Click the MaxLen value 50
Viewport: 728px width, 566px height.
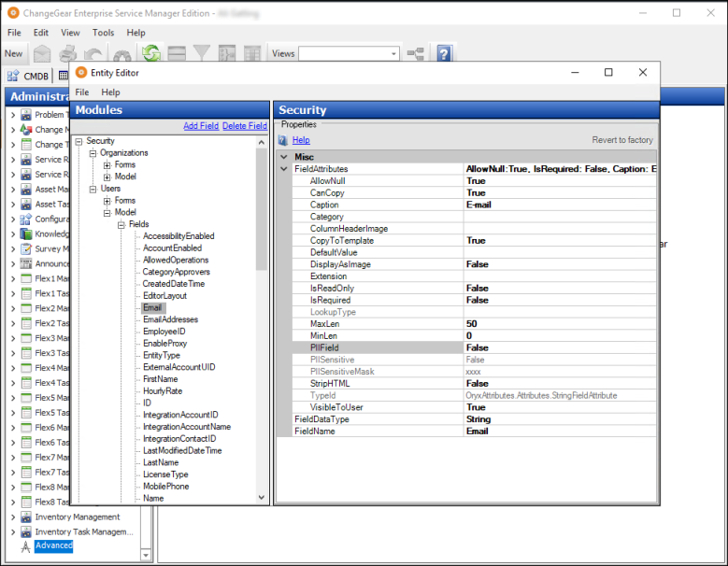coord(561,324)
